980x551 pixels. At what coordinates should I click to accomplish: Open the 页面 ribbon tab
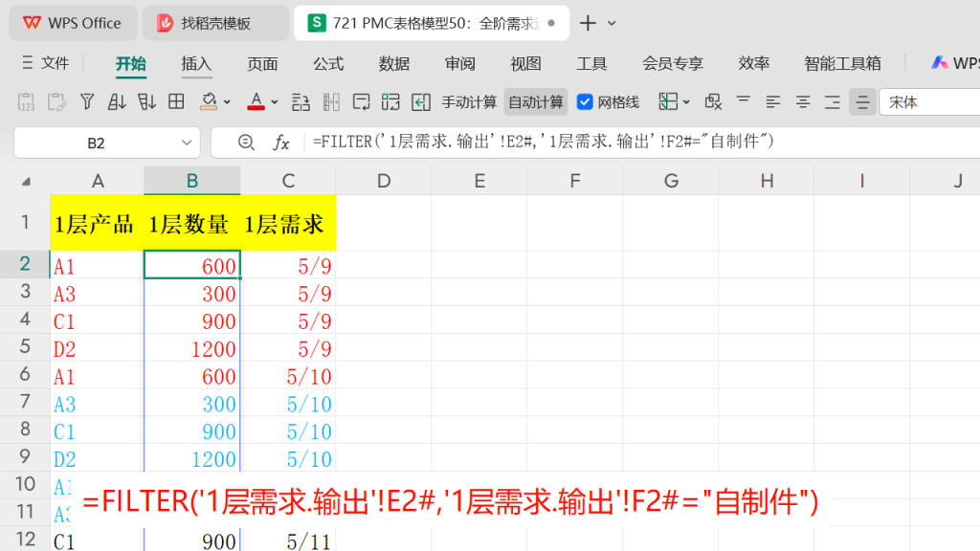click(x=262, y=64)
